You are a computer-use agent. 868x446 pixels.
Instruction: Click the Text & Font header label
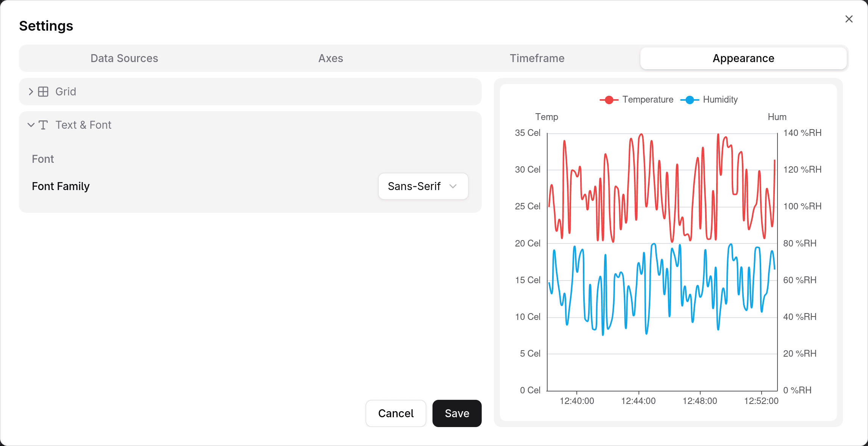(x=83, y=125)
